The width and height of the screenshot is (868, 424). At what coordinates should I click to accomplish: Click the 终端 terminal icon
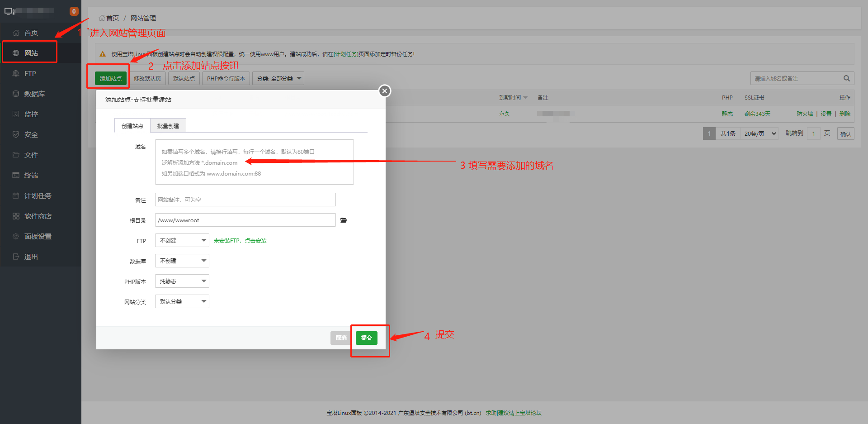pyautogui.click(x=16, y=175)
